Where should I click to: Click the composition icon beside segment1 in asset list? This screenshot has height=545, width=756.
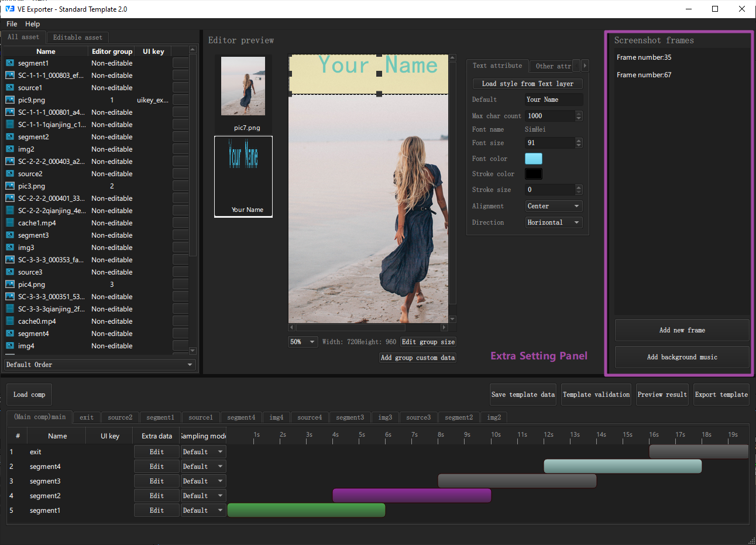click(x=10, y=63)
